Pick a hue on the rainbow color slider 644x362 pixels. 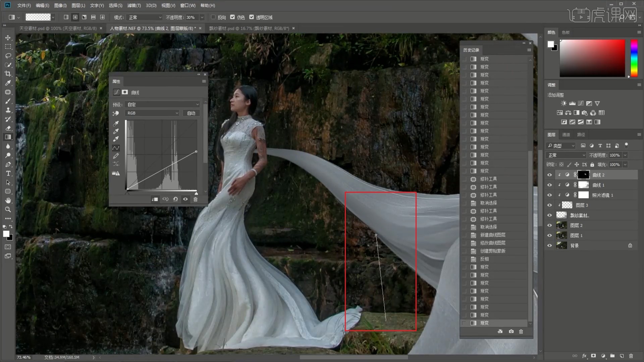coord(634,58)
